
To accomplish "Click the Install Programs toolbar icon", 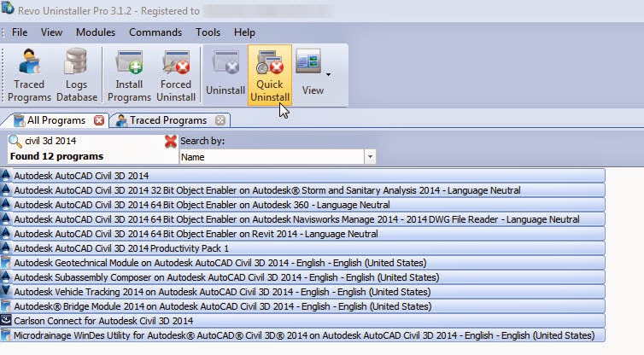I will click(x=129, y=75).
